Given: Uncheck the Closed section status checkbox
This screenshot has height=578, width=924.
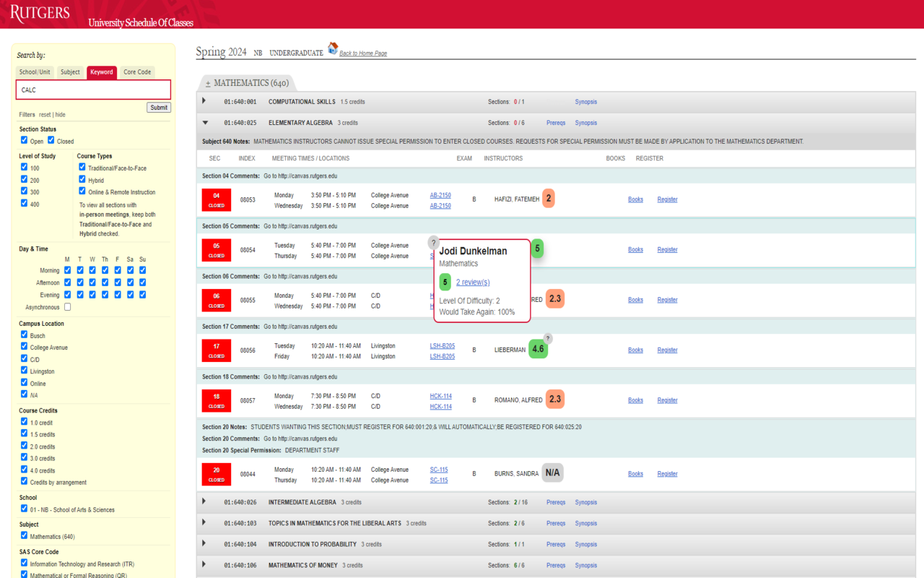Looking at the screenshot, I should [x=51, y=140].
